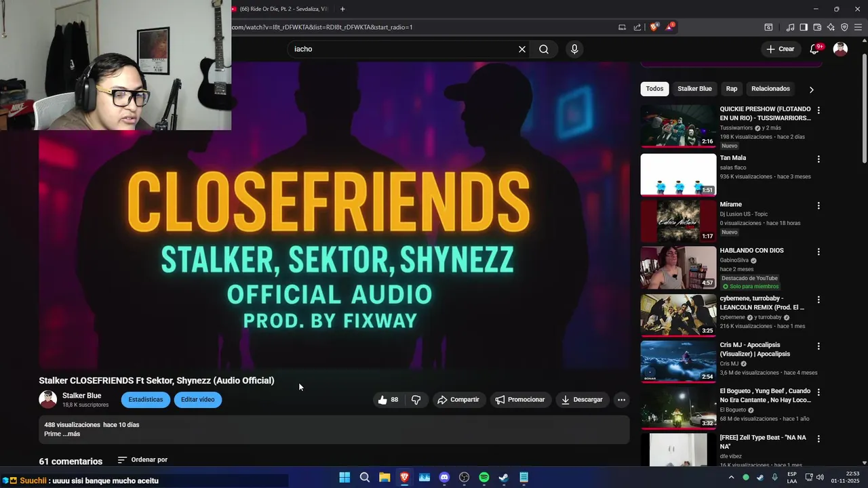Click Brave Shields lion icon
Screen dimensions: 868x488
coord(654,27)
